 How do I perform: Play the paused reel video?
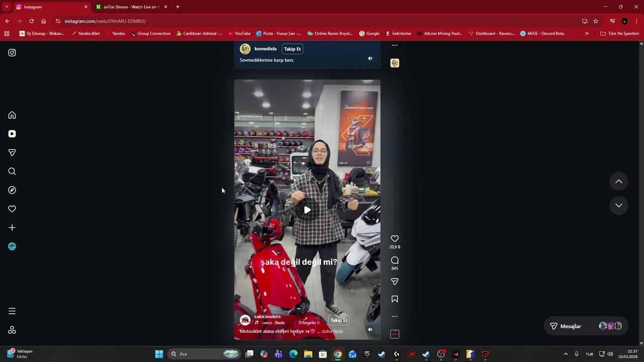pyautogui.click(x=307, y=210)
